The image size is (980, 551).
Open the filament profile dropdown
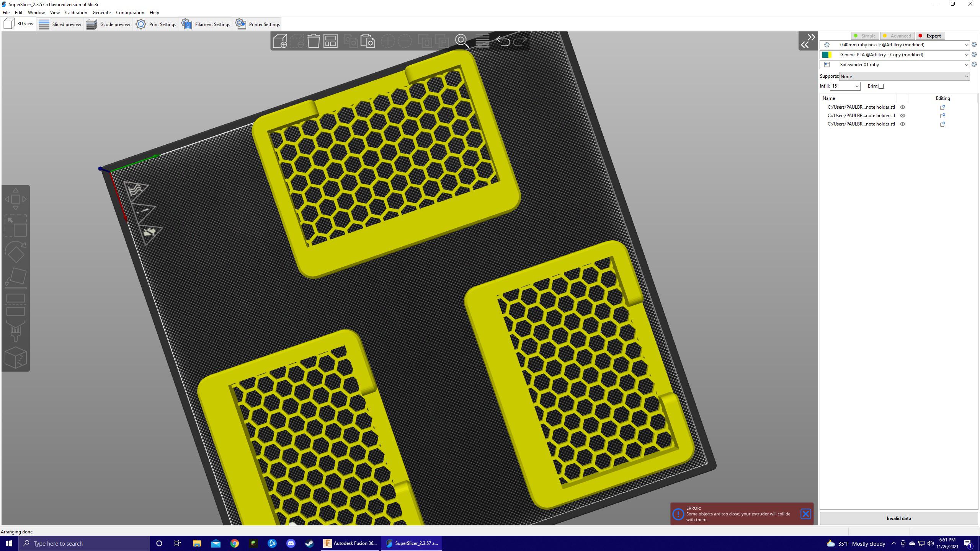896,54
